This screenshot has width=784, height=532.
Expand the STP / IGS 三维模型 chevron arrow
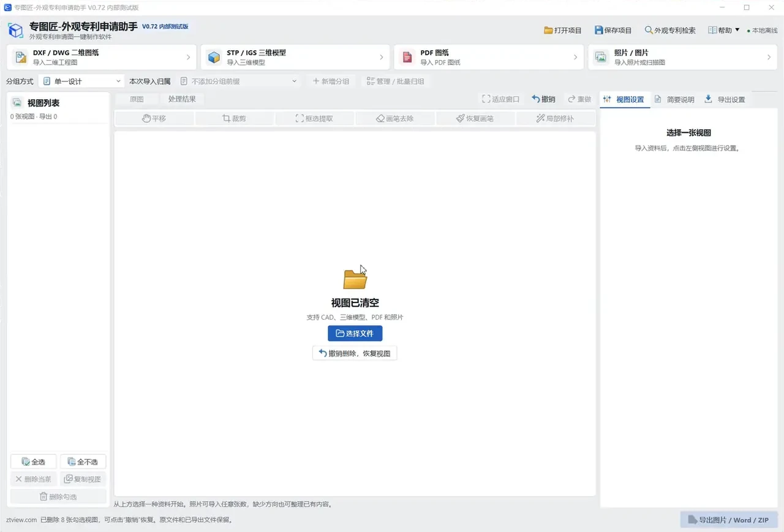382,58
